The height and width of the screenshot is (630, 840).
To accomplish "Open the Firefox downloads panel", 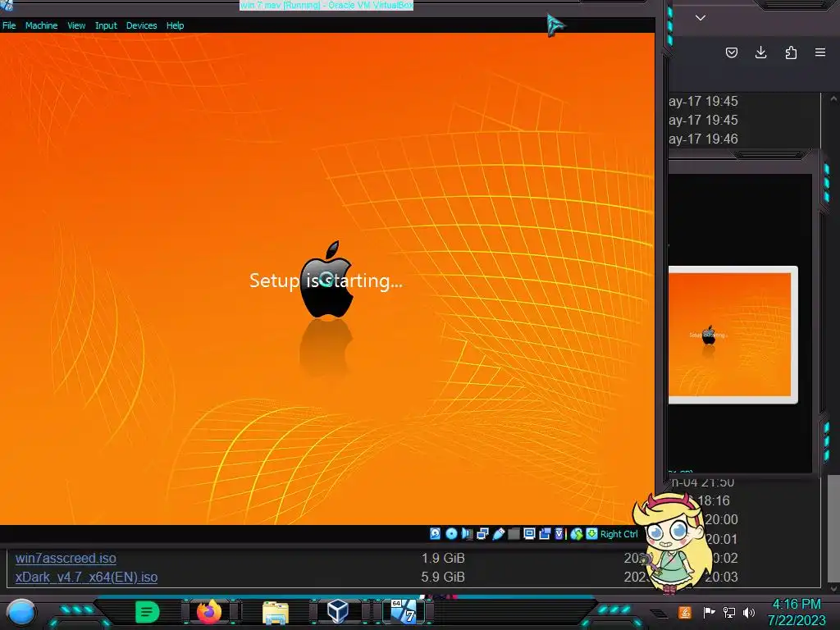I will point(760,52).
